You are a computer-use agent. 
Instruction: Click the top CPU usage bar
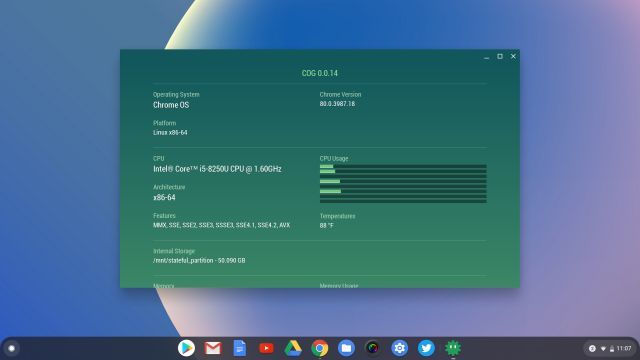403,167
